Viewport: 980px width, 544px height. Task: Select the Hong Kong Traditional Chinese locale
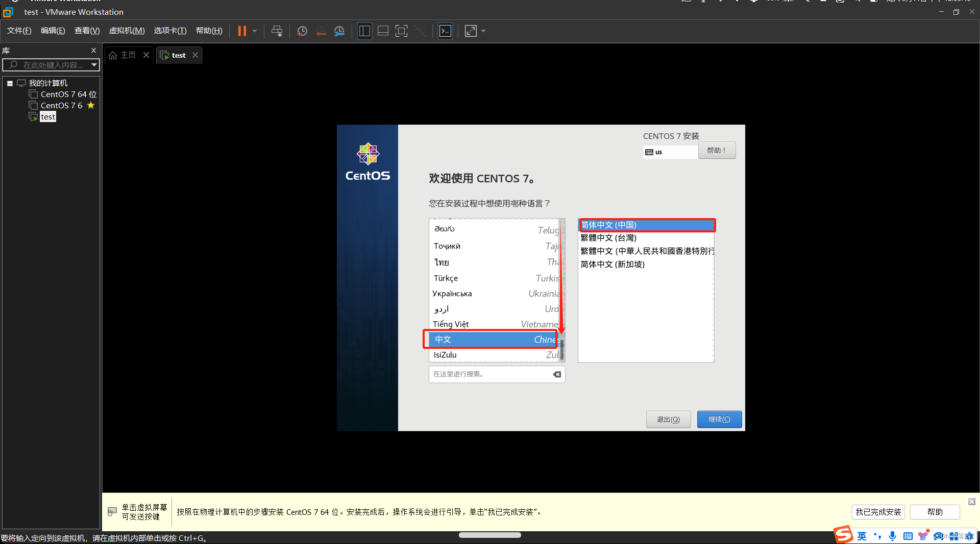pyautogui.click(x=647, y=251)
